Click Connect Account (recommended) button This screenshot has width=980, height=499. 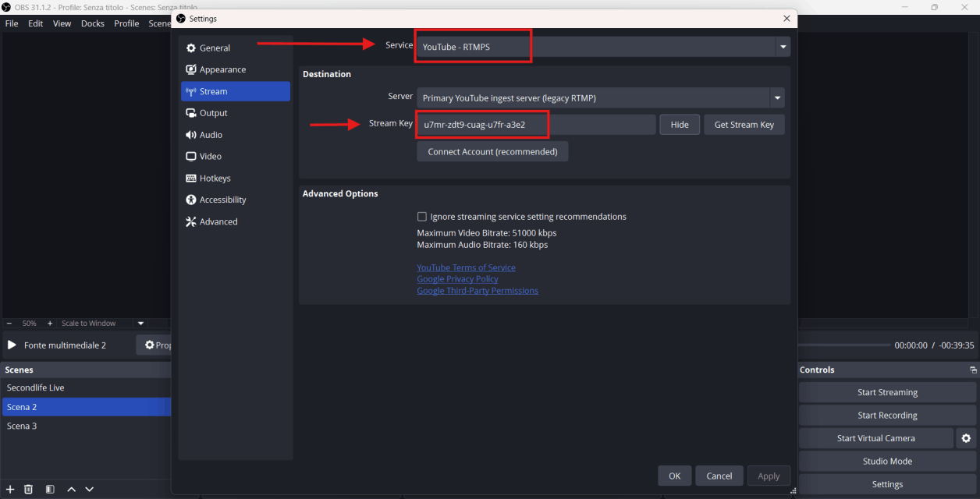492,151
